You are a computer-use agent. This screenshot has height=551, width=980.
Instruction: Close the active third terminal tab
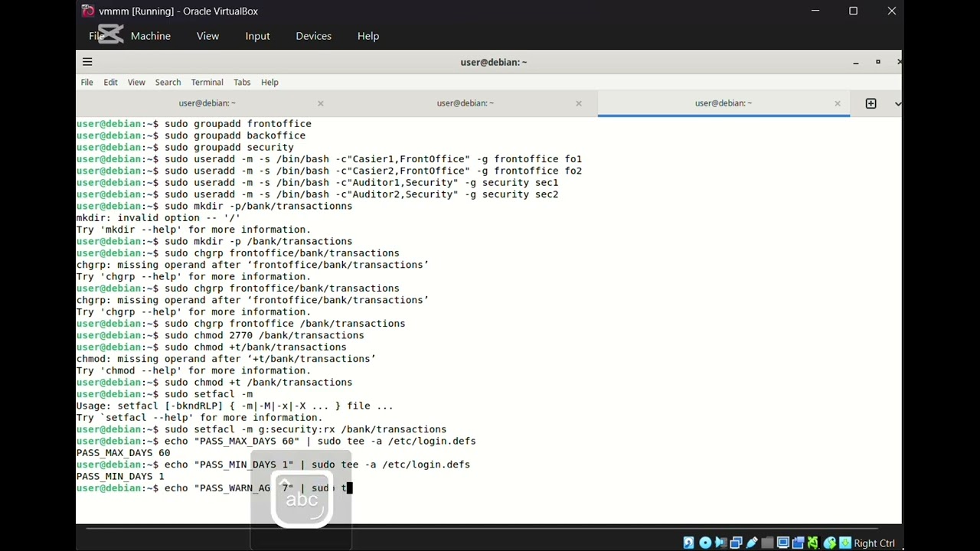[x=838, y=103]
